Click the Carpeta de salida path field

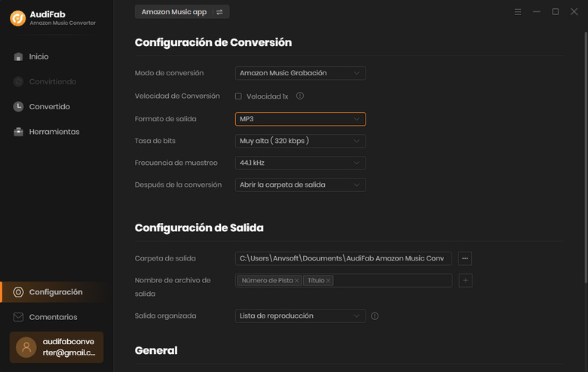point(343,258)
